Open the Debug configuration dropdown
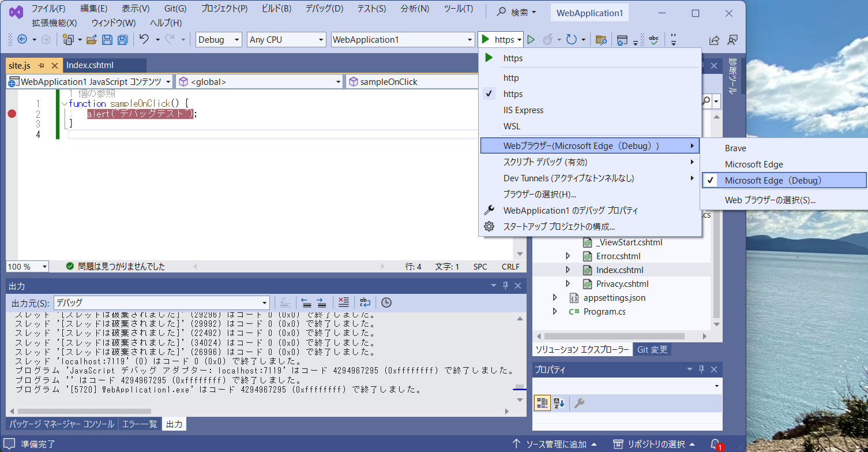Image resolution: width=868 pixels, height=452 pixels. pyautogui.click(x=219, y=40)
